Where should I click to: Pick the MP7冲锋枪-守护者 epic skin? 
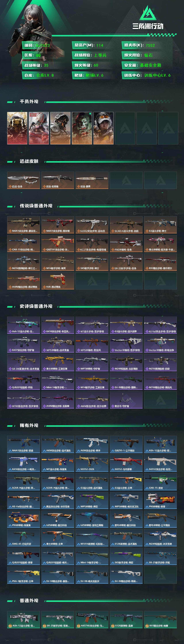coord(92,362)
